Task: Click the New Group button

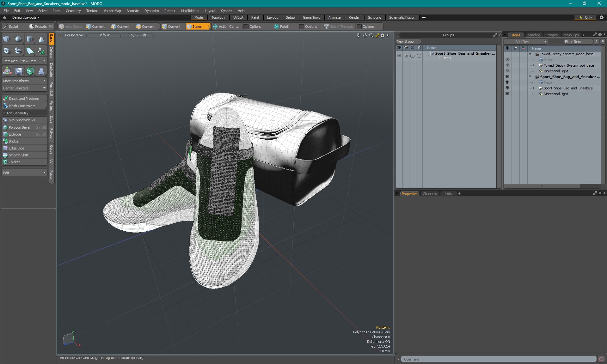Action: 405,41
